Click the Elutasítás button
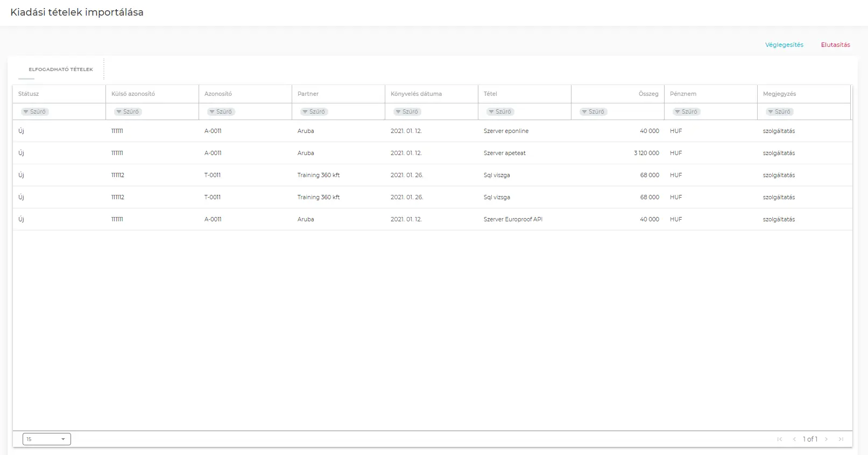 tap(835, 45)
